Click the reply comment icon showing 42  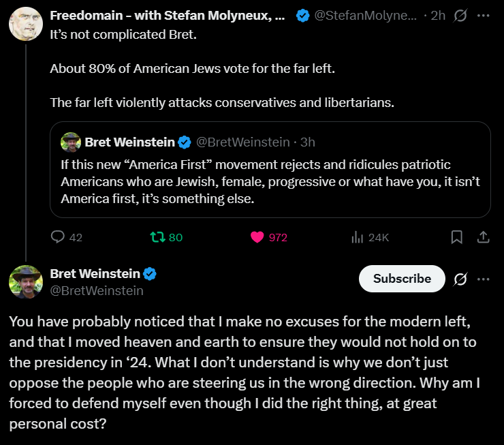[x=59, y=237]
